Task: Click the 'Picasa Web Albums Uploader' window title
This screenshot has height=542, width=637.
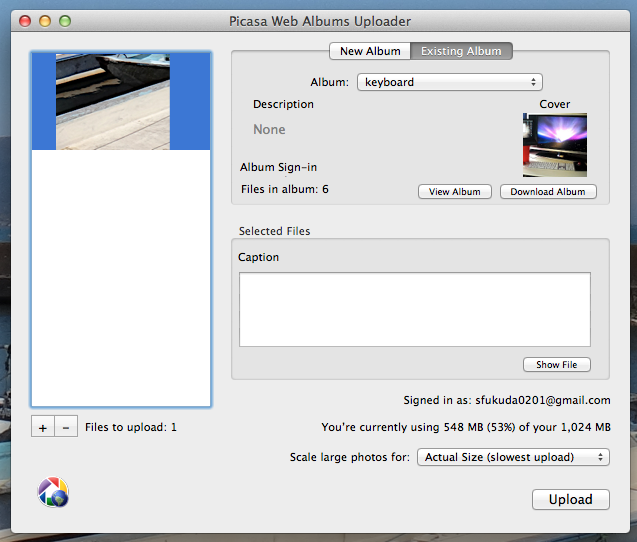Action: (320, 21)
